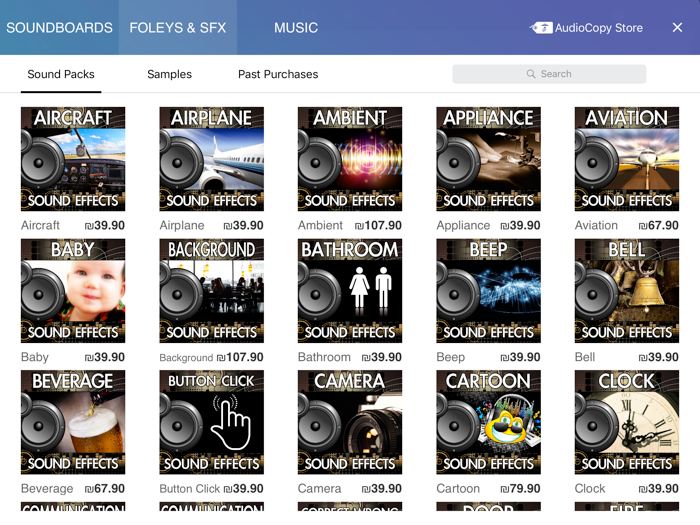Buy Airplane pack for ₪39.90
The image size is (700, 525).
point(243,225)
